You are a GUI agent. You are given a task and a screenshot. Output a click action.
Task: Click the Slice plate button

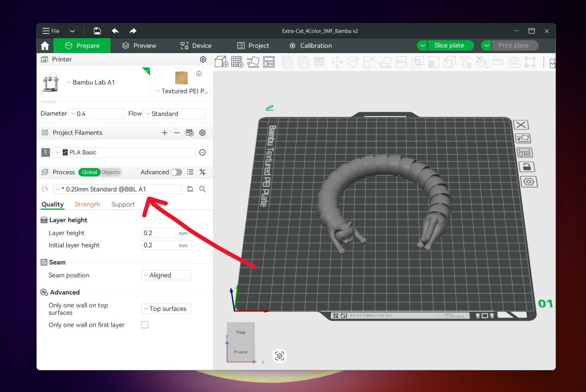pyautogui.click(x=451, y=45)
